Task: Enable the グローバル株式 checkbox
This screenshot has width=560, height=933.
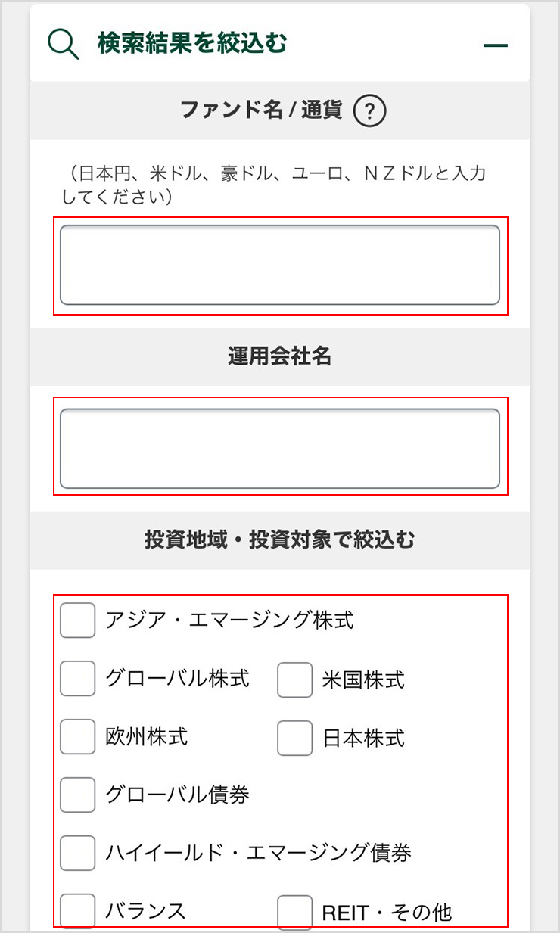Action: [x=77, y=679]
